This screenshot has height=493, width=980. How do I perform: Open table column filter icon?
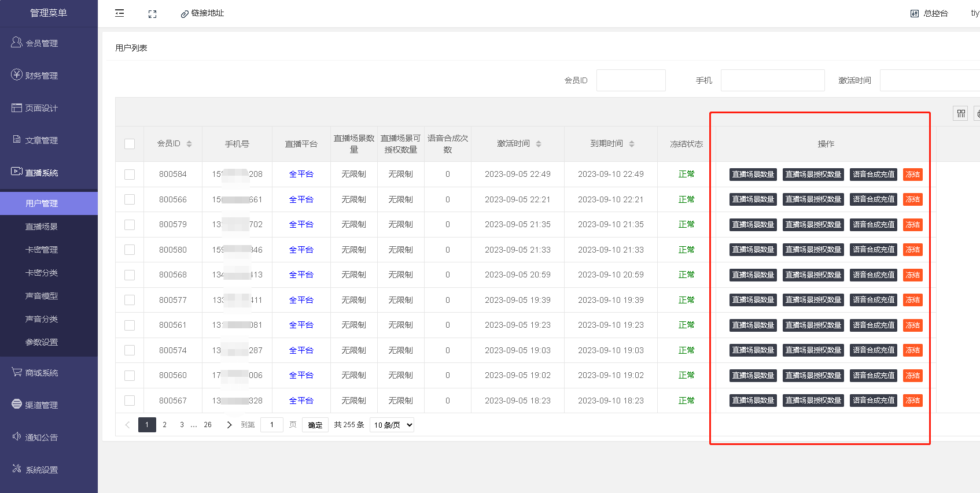pyautogui.click(x=961, y=113)
